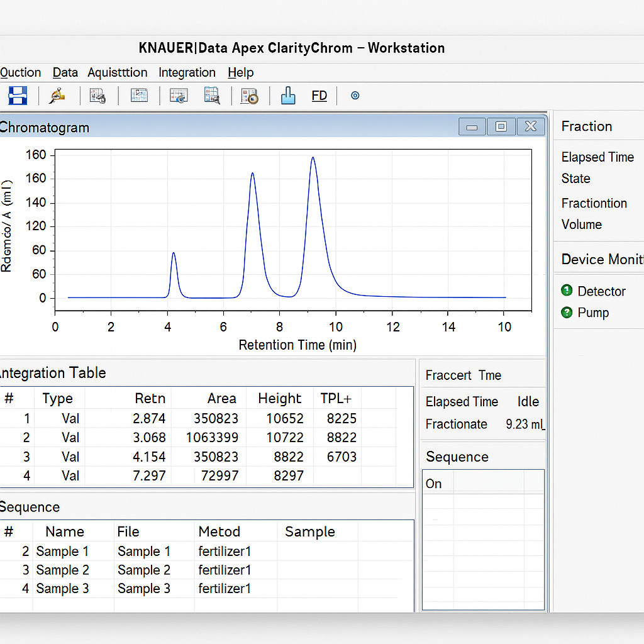Click the calibration grid with target icon
This screenshot has height=644, width=644.
pos(250,96)
